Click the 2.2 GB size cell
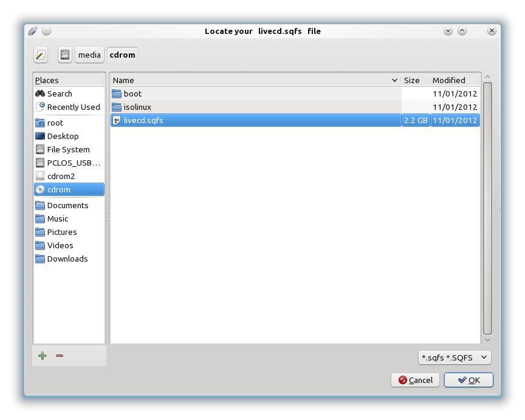 (x=416, y=120)
